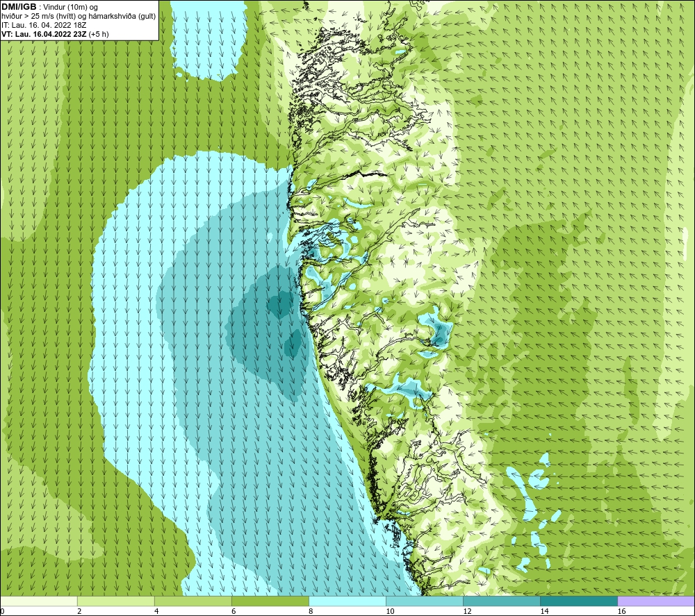Click the 14–16 m/s dark teal legend swatch
Screen dimensions: 695x616
click(x=578, y=601)
